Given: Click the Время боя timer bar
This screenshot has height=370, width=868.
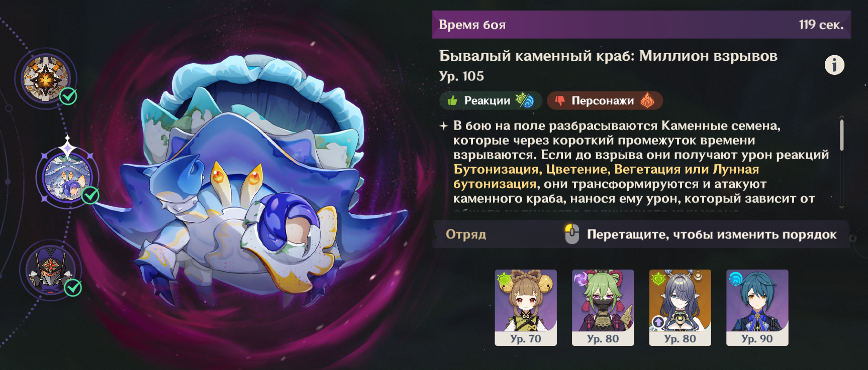Looking at the screenshot, I should click(x=641, y=25).
